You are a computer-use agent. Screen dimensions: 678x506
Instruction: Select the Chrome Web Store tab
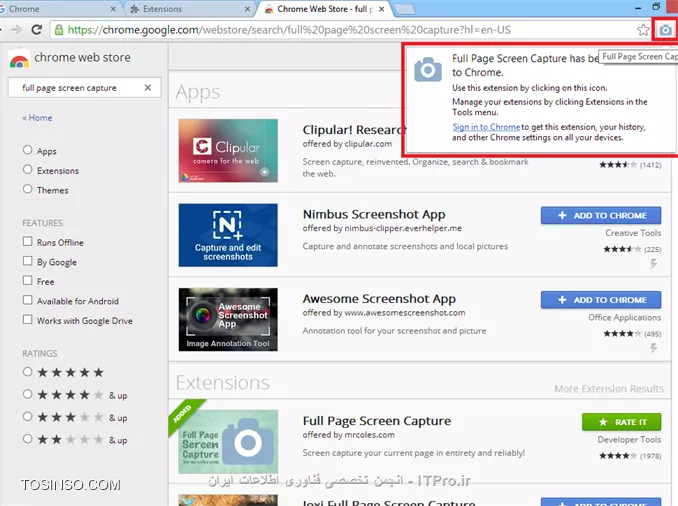click(x=324, y=9)
